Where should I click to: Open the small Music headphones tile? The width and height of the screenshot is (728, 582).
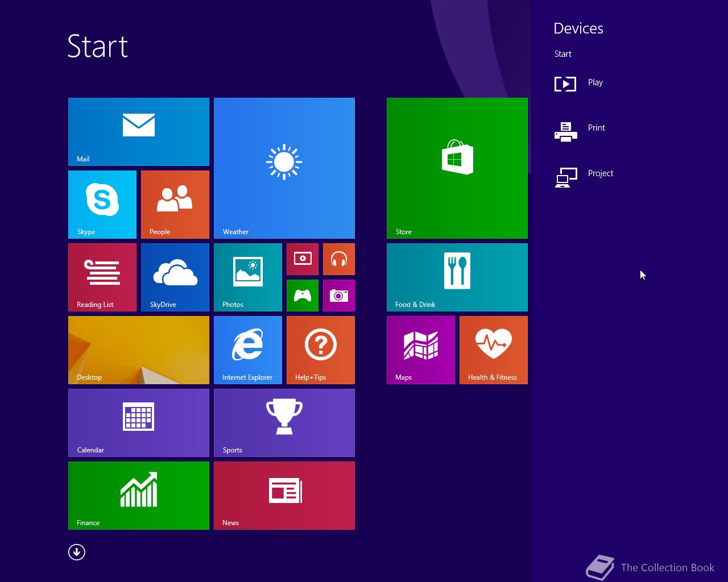339,259
